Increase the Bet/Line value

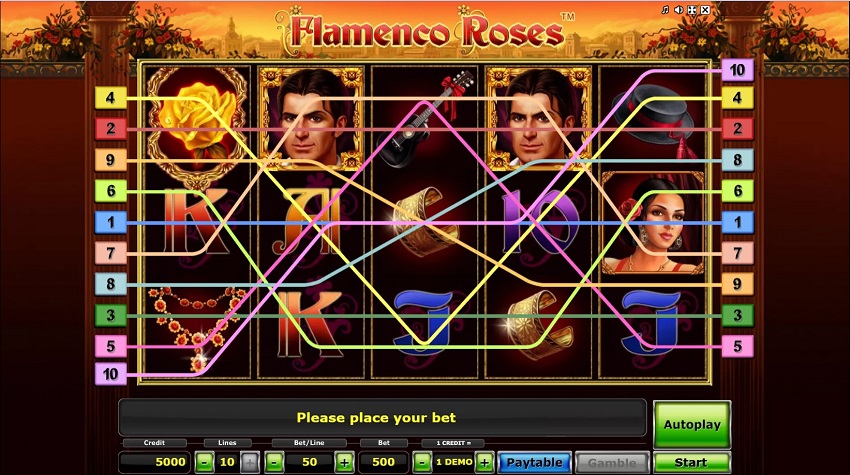coord(344,463)
